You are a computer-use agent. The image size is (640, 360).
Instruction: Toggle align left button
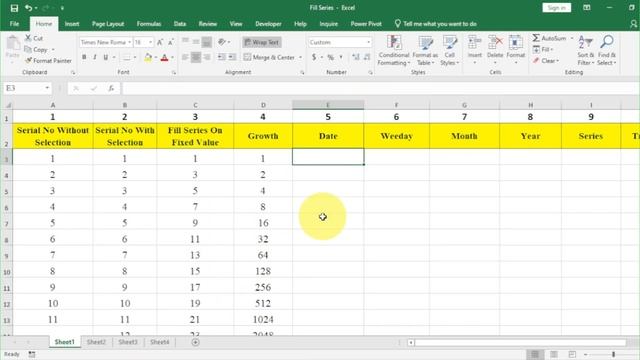click(x=185, y=57)
